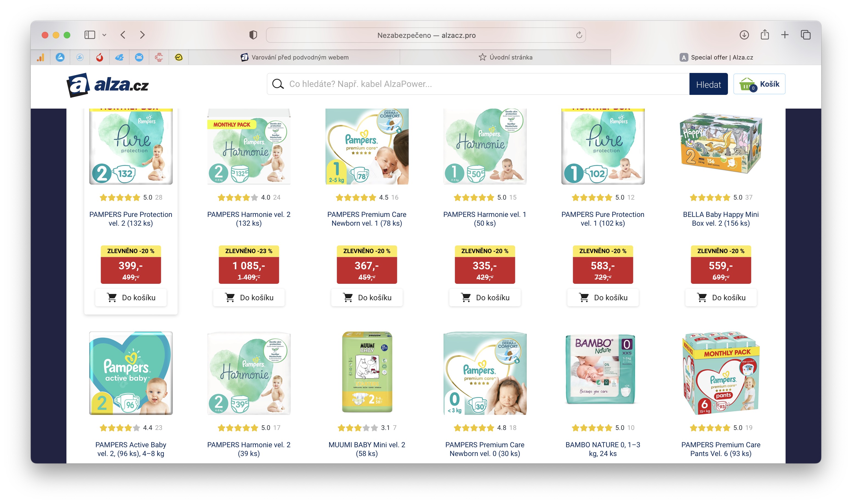
Task: Focus the Co hledáte search field
Action: (478, 84)
